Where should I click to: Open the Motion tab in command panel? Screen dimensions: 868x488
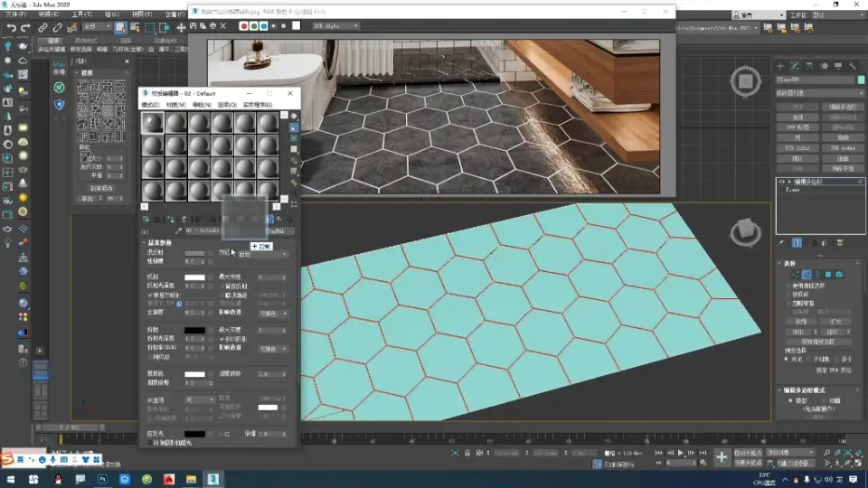coord(824,66)
